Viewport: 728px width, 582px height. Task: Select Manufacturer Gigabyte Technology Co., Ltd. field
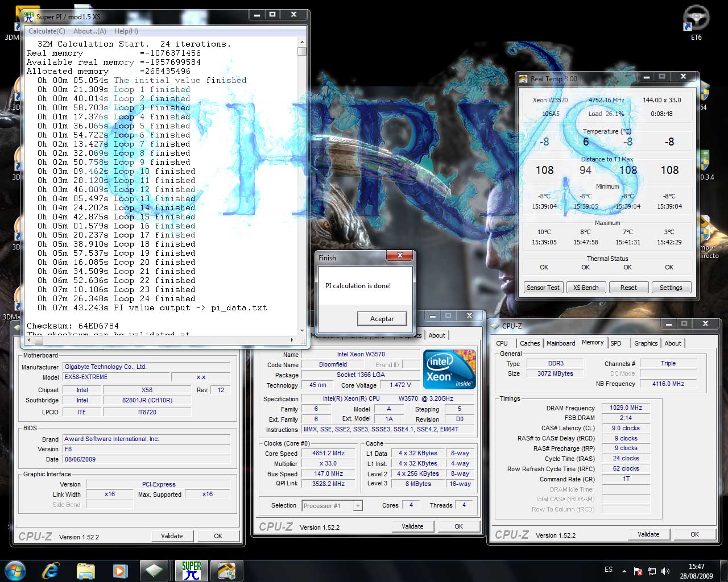tap(146, 367)
